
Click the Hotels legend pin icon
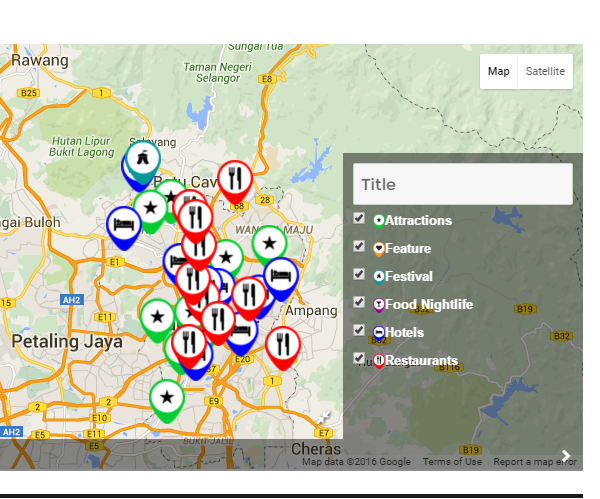click(379, 333)
